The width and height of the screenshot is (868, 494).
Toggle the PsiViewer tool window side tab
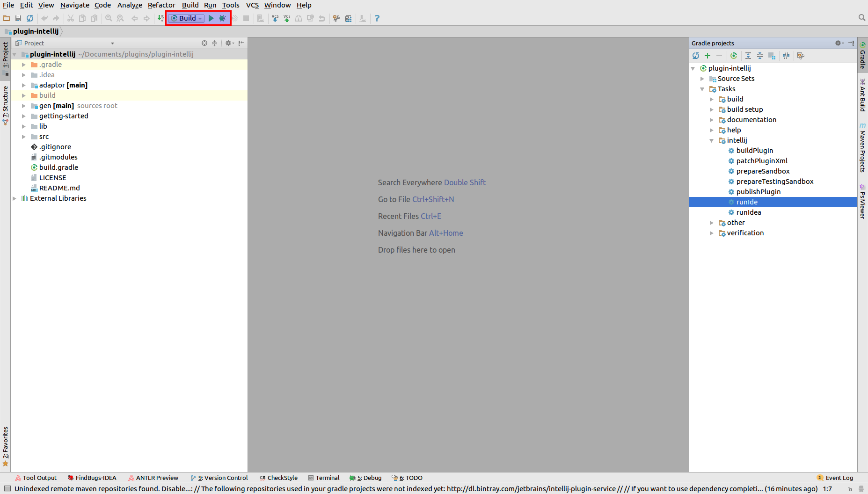863,201
